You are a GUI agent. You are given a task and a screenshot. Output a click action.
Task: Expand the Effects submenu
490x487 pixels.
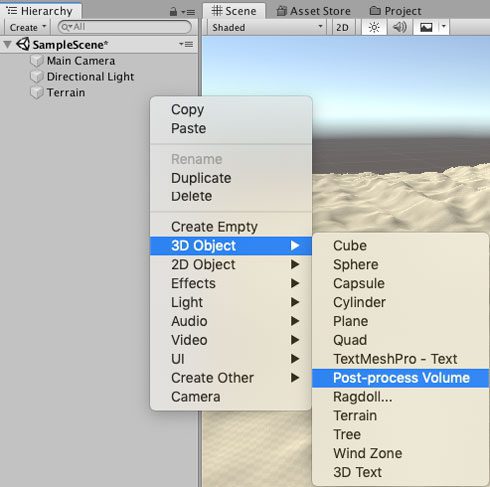click(231, 283)
